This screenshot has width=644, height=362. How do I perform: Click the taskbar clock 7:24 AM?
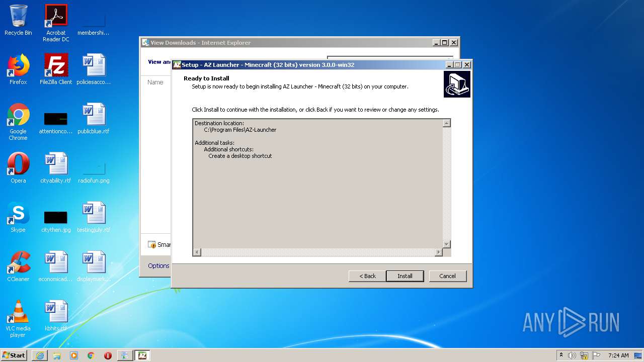pyautogui.click(x=618, y=355)
